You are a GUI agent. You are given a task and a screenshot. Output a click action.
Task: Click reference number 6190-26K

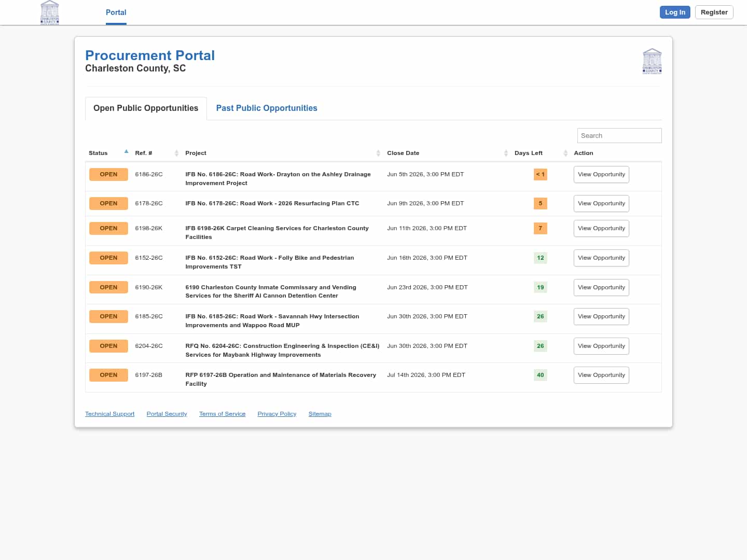pos(149,287)
